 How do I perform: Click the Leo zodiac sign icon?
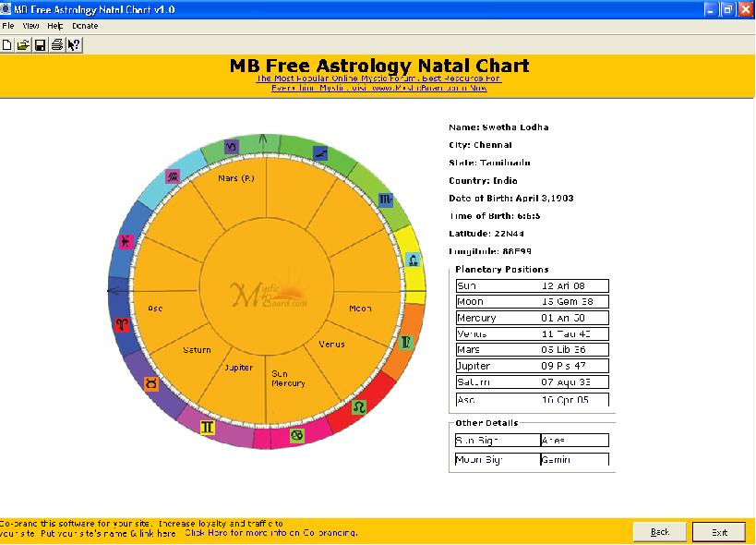358,407
